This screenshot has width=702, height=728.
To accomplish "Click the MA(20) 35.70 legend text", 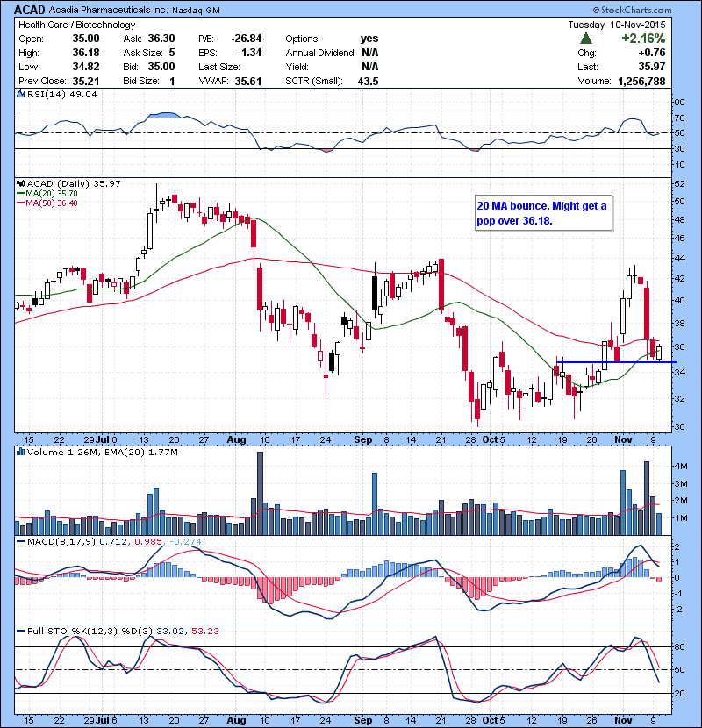I will tap(52, 194).
